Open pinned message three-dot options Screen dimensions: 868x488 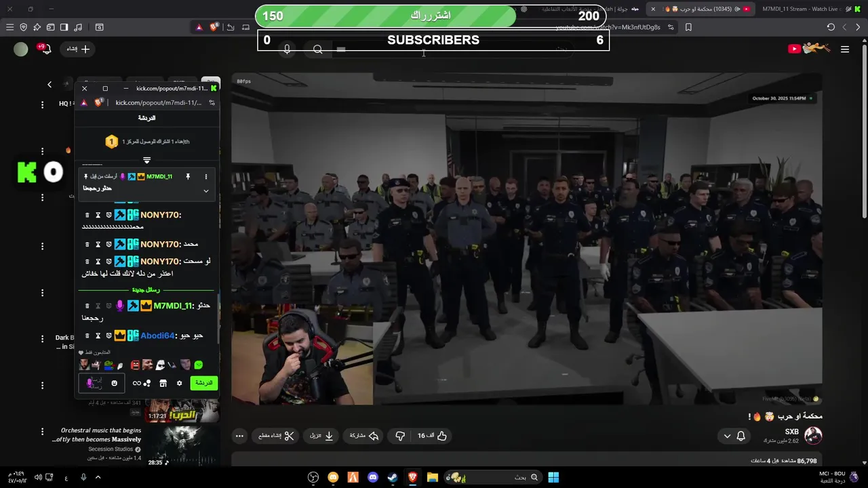click(x=206, y=177)
